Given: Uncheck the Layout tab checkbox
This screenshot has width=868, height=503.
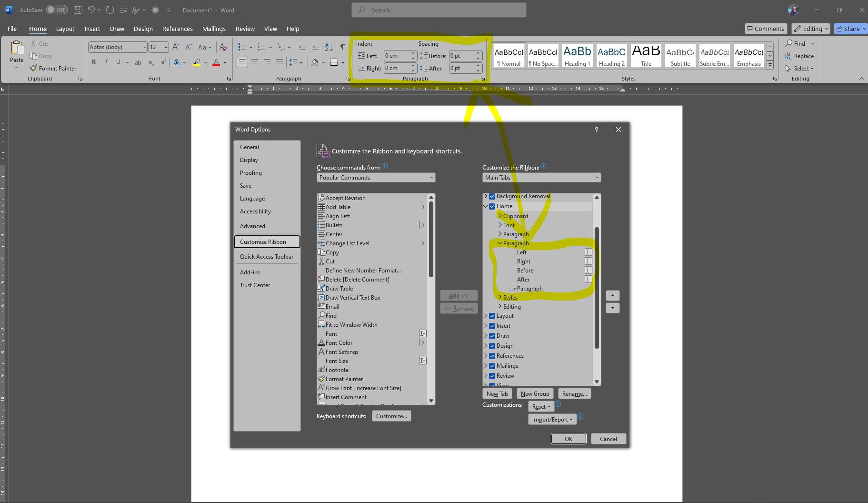Looking at the screenshot, I should tap(492, 316).
